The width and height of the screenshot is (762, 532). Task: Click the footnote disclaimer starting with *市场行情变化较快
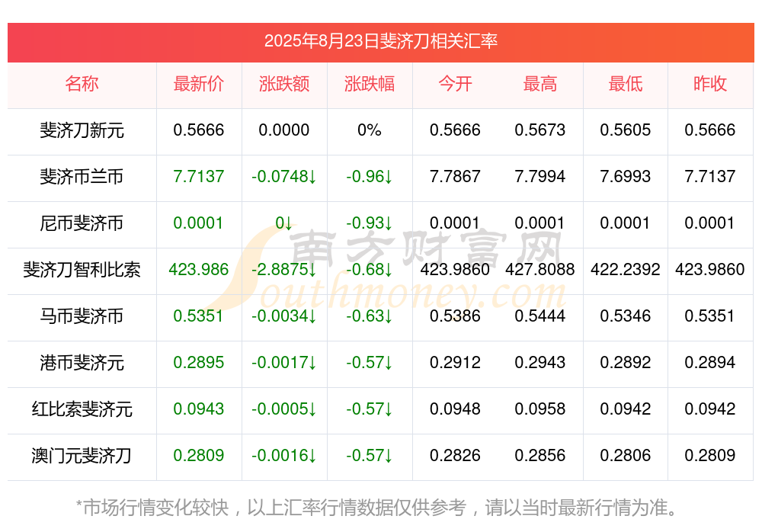pyautogui.click(x=376, y=508)
